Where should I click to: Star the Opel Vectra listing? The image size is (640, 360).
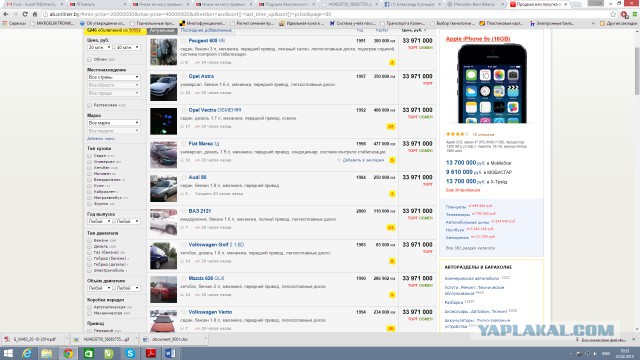tap(184, 110)
